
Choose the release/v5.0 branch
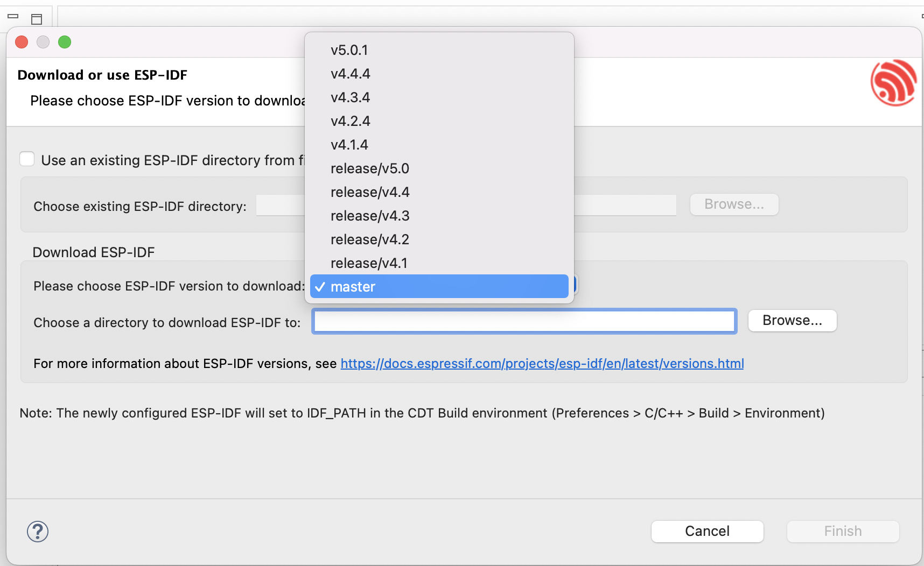click(x=370, y=168)
